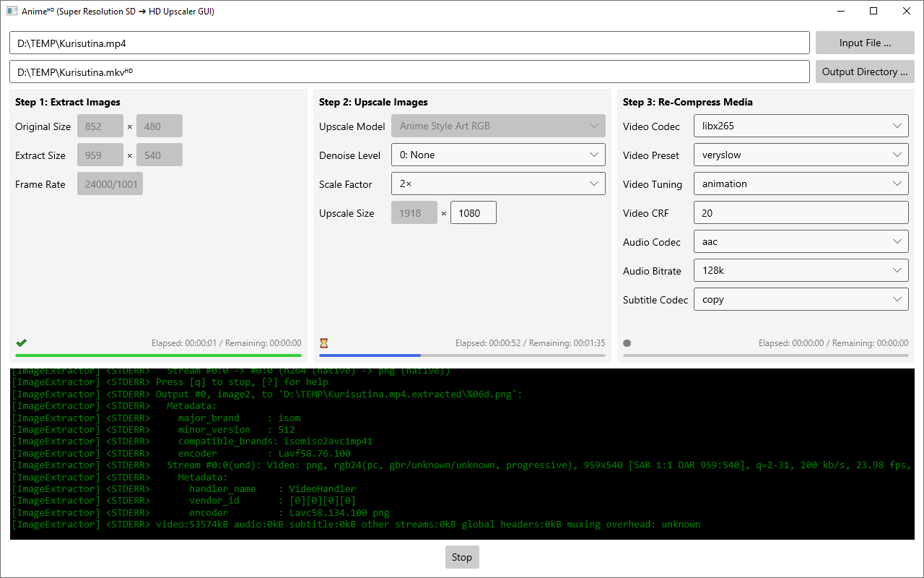
Task: Click the hourglass status icon in Step 2
Action: pyautogui.click(x=324, y=343)
